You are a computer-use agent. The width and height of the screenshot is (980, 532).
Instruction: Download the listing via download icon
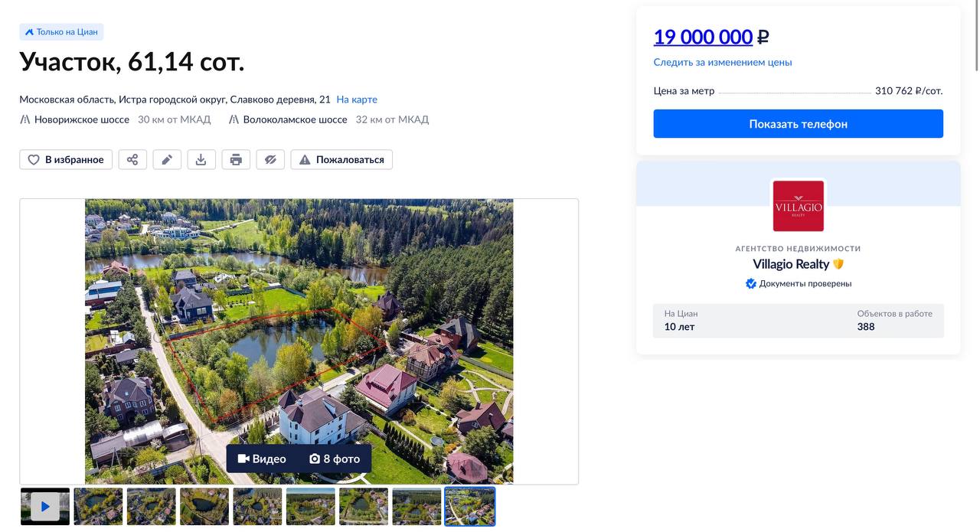click(x=201, y=159)
